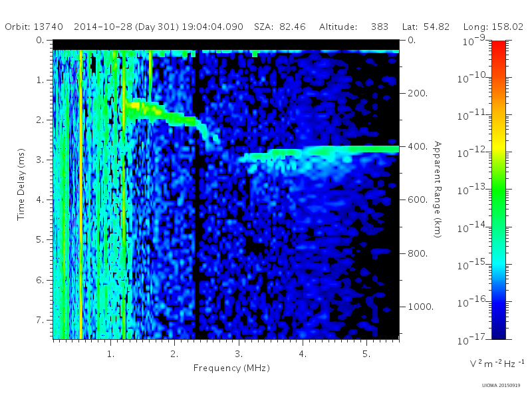Screen dimensions: 532x399
Task: Click the 'Long: 158.02' text
Action: pyautogui.click(x=493, y=27)
